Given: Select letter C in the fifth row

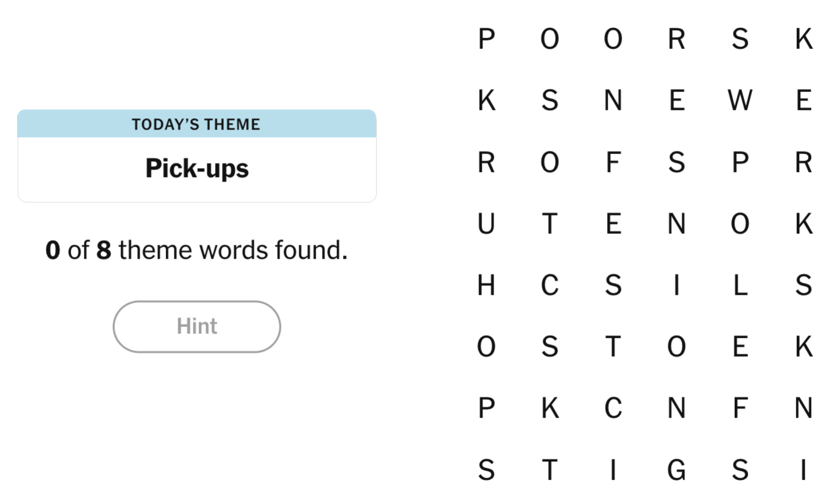Looking at the screenshot, I should 550,285.
